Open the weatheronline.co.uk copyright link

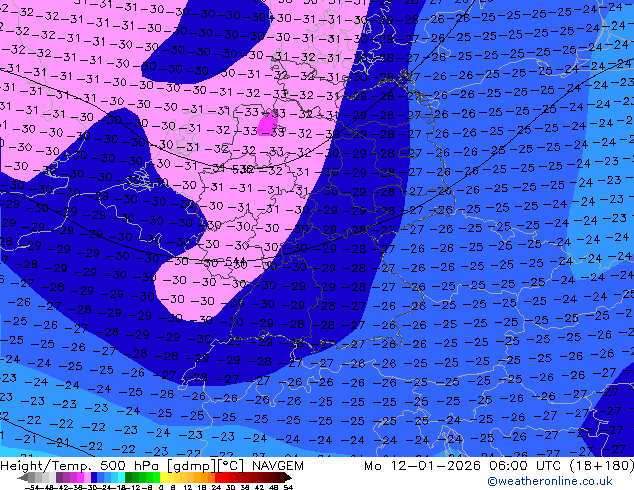pyautogui.click(x=550, y=481)
